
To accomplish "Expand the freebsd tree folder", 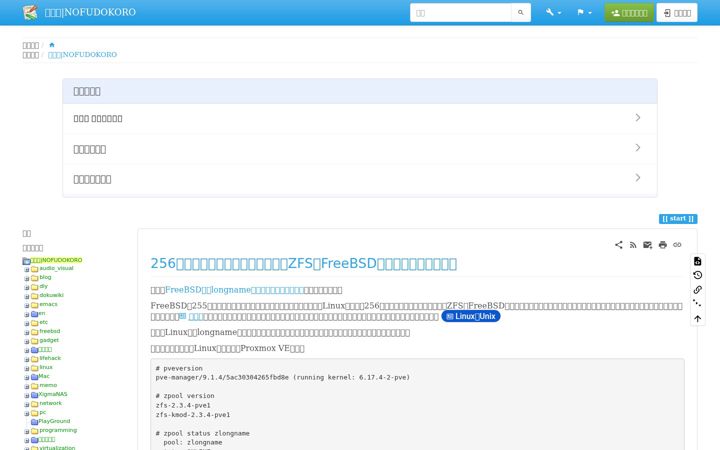I will 27,332.
